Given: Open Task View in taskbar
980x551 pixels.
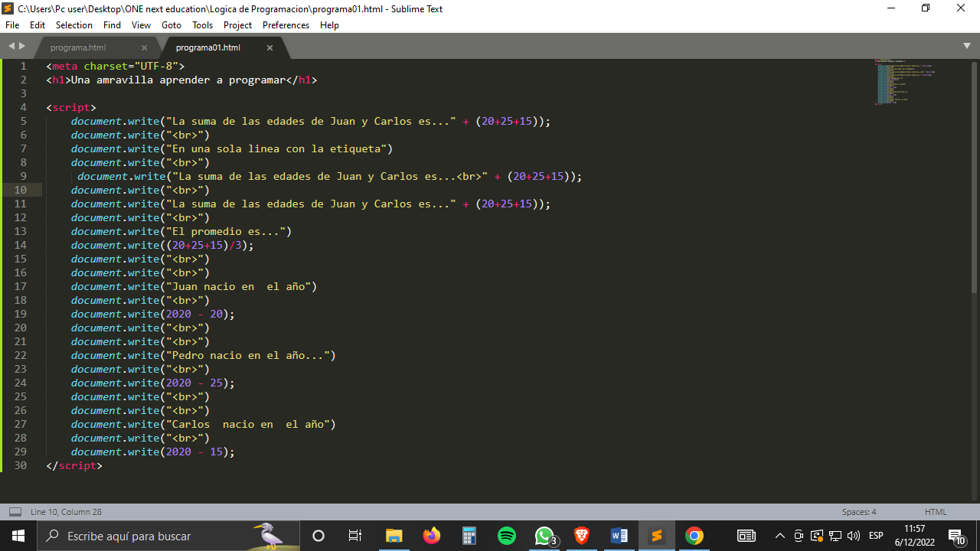Looking at the screenshot, I should pos(355,536).
